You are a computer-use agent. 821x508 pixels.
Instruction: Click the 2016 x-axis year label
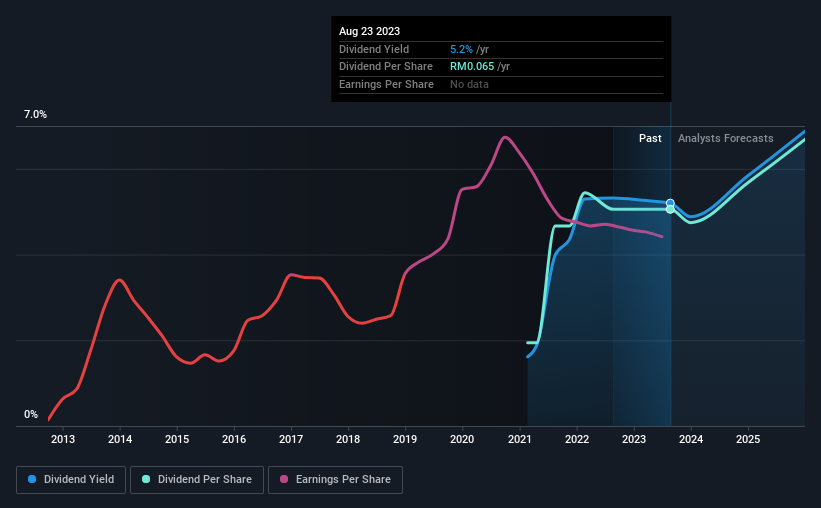pos(234,439)
